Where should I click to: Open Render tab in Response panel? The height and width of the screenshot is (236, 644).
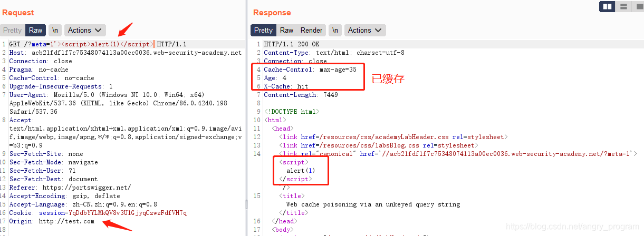[312, 31]
